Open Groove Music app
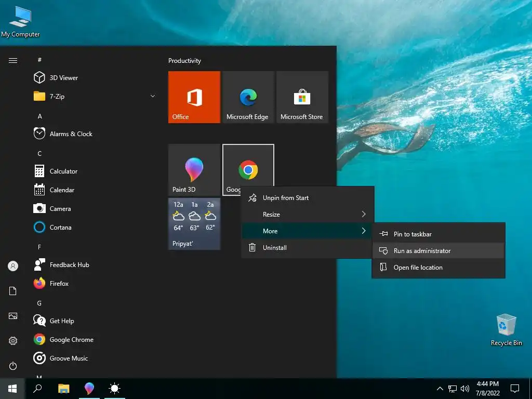 95,358
